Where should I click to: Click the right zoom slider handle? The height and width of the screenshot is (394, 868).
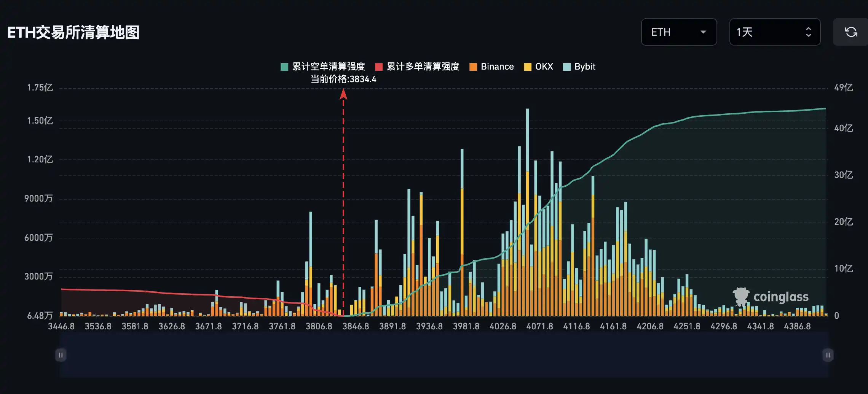tap(828, 355)
